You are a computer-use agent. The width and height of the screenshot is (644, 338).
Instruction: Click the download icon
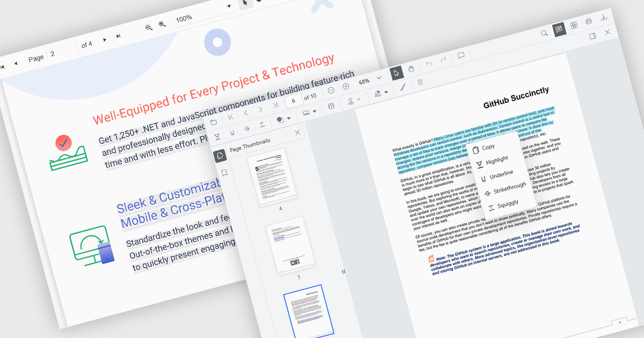[x=604, y=18]
